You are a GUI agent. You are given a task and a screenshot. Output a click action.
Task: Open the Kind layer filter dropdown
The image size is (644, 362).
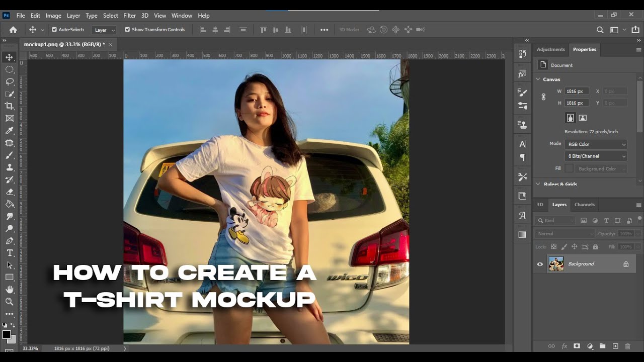pyautogui.click(x=555, y=220)
